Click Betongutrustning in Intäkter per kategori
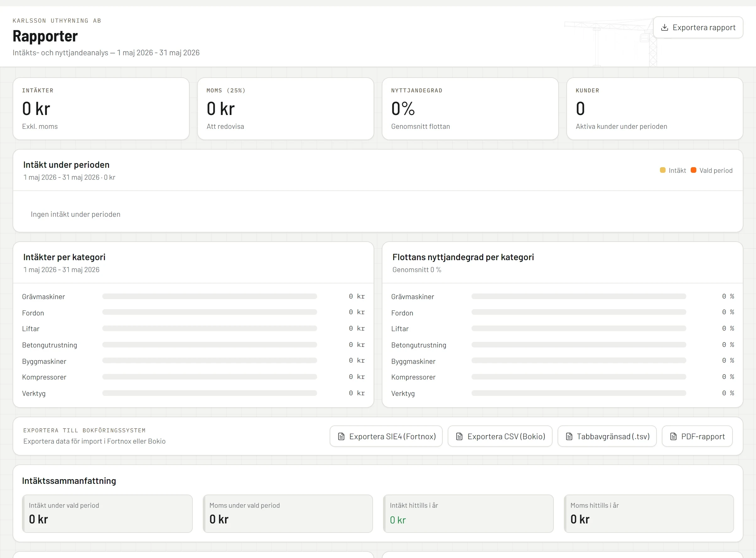 pos(50,345)
